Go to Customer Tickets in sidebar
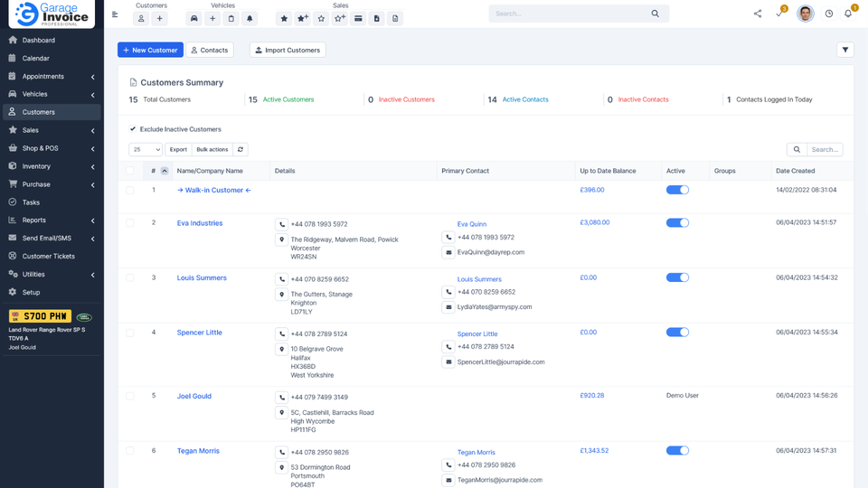Screen dimensions: 868x488 (x=49, y=257)
